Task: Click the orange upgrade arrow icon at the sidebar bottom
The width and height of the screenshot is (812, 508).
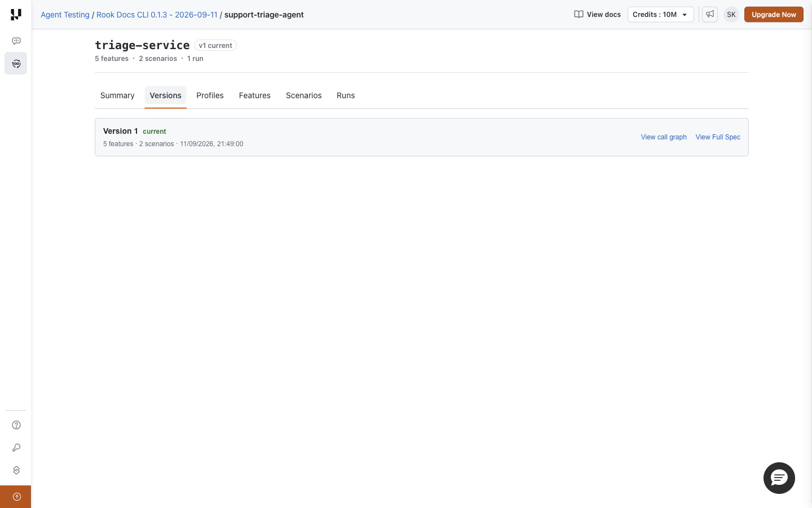Action: (16, 497)
